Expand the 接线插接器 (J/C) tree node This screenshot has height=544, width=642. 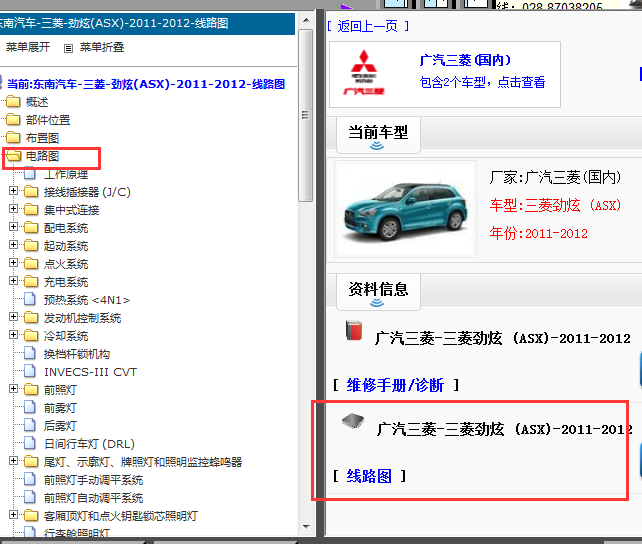pyautogui.click(x=14, y=191)
